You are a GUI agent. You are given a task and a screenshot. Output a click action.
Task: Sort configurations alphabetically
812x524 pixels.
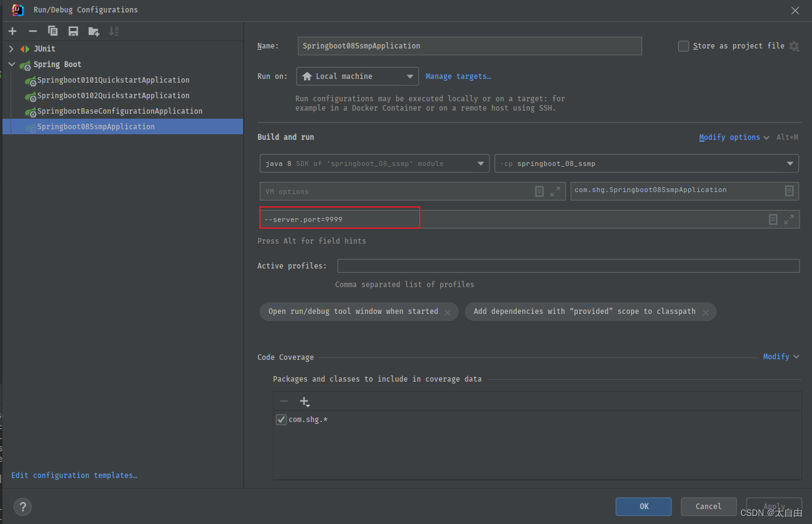(114, 31)
